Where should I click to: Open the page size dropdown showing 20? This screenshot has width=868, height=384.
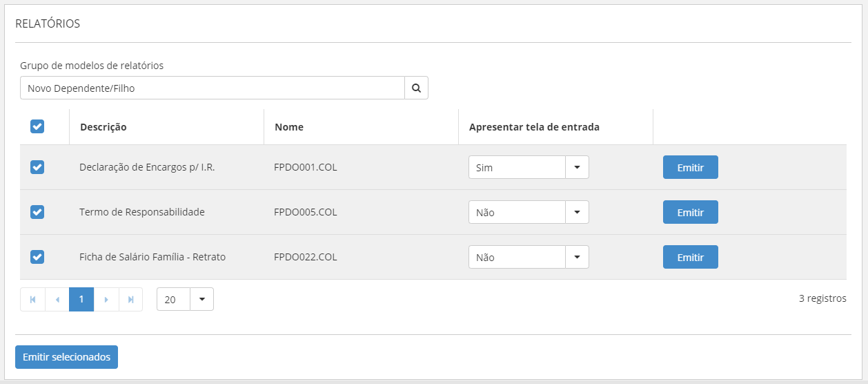tap(201, 299)
